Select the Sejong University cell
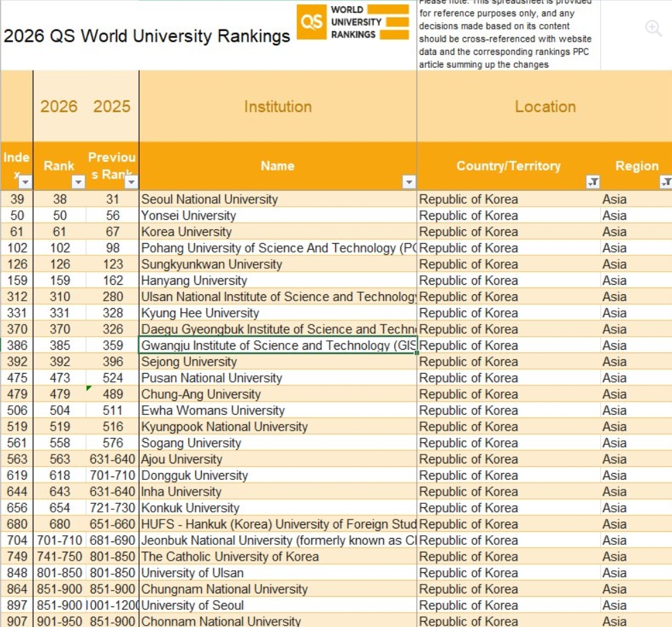Image resolution: width=672 pixels, height=627 pixels. (x=278, y=361)
